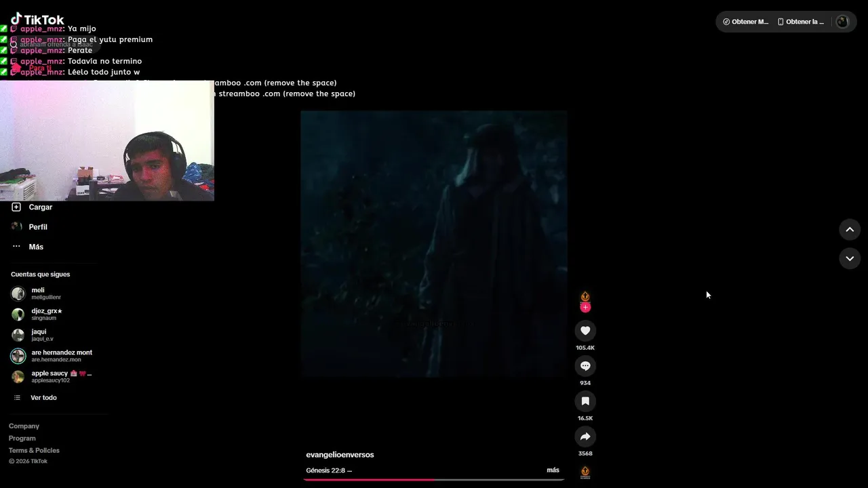Click © 2026 TikTok footer text

[28, 462]
